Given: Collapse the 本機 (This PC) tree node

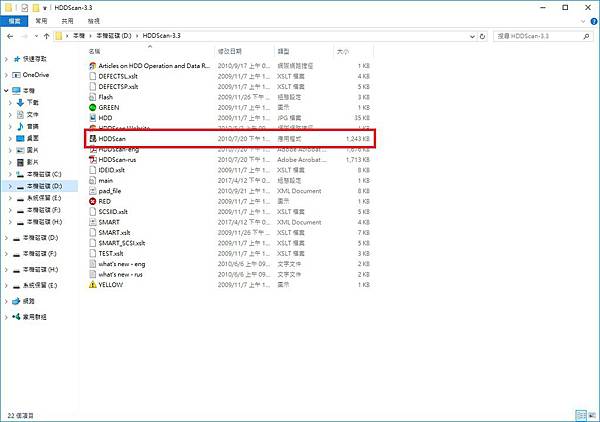Looking at the screenshot, I should click(x=6, y=91).
